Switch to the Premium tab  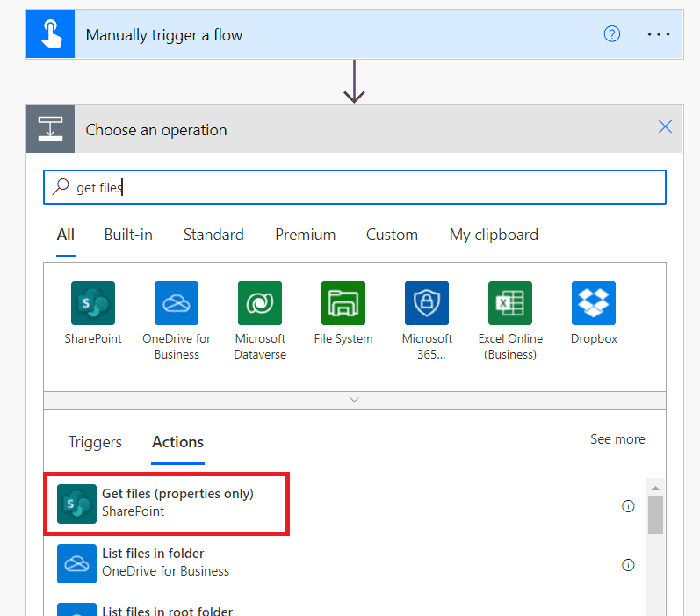[x=305, y=235]
